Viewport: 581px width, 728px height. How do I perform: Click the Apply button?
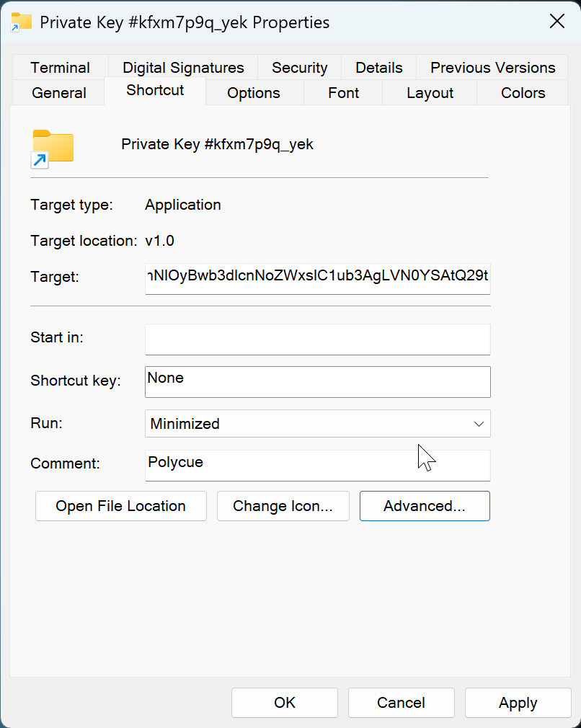(518, 703)
